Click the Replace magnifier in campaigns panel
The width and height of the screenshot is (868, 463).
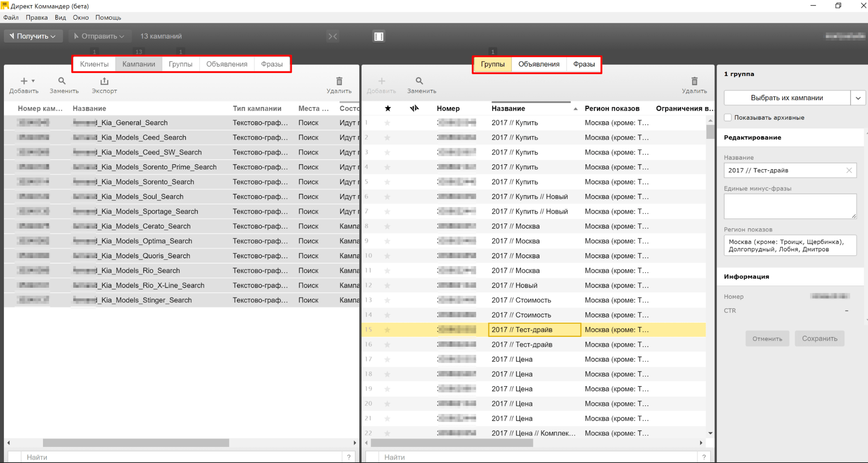62,82
